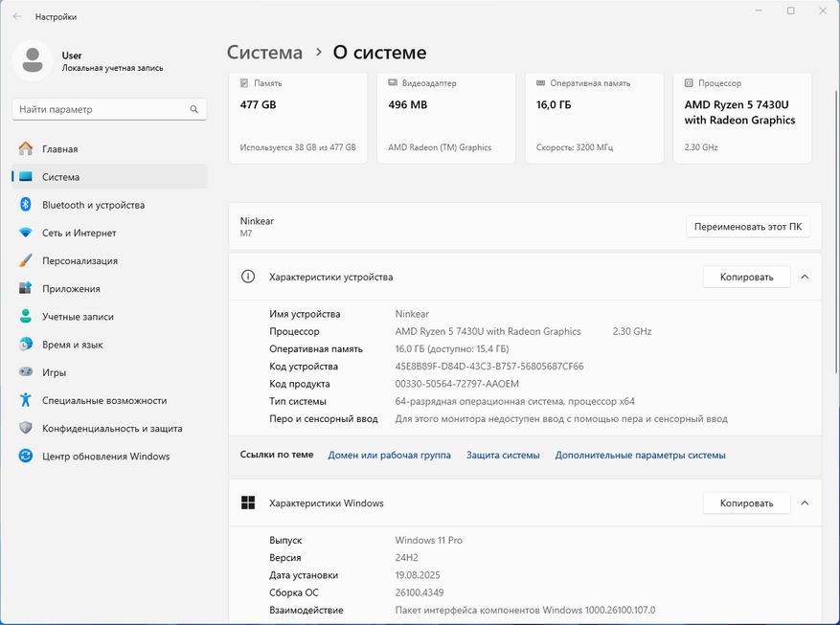
Task: Click the Найти параметр search field
Action: click(x=101, y=109)
